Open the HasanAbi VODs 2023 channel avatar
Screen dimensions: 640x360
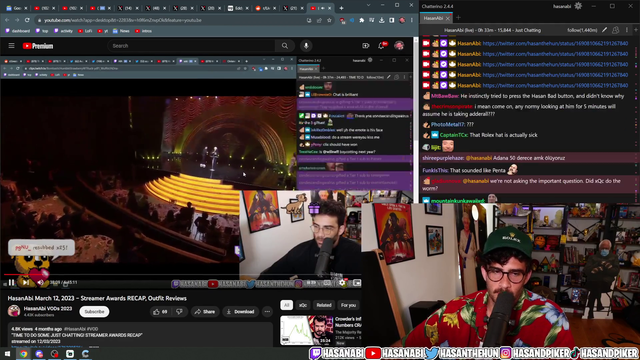(14, 311)
